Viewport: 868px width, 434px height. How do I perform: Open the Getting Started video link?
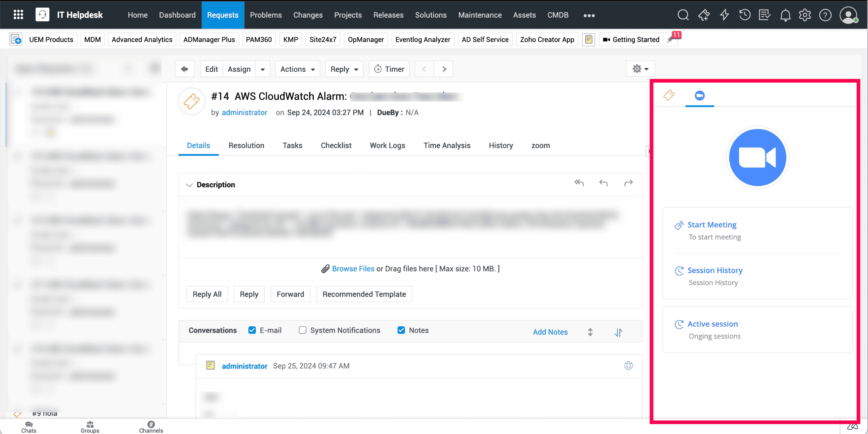pyautogui.click(x=631, y=39)
